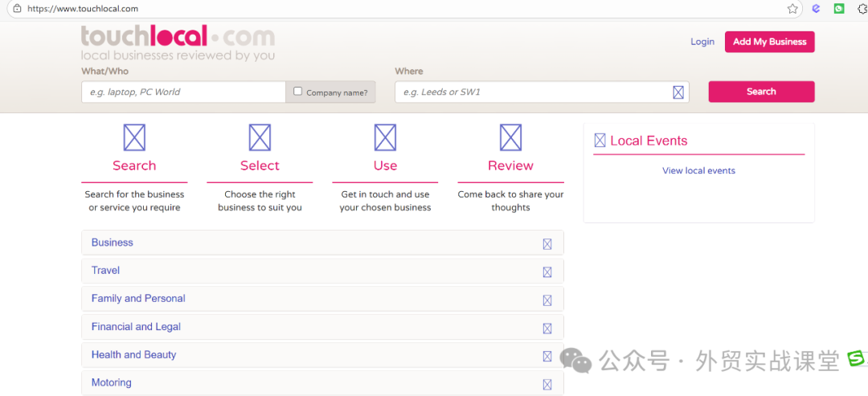Viewport: 868px width, 396px height.
Task: Click the Use step icon
Action: point(385,137)
